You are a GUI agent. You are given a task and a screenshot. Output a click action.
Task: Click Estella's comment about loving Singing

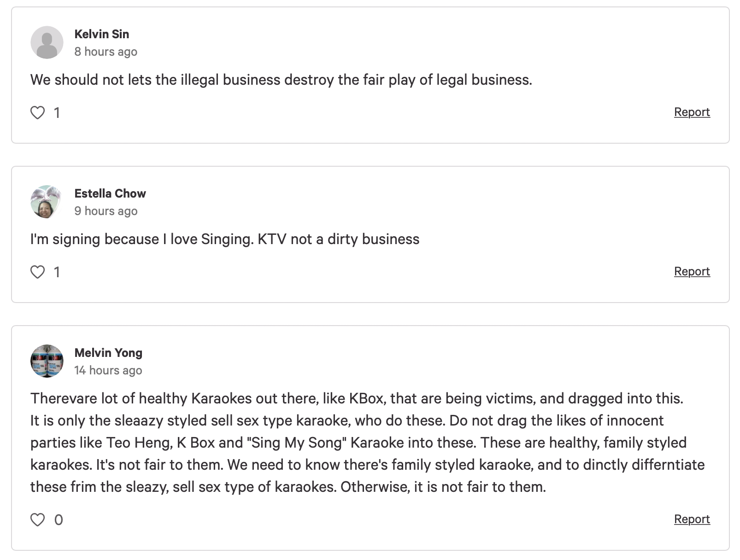click(x=225, y=239)
